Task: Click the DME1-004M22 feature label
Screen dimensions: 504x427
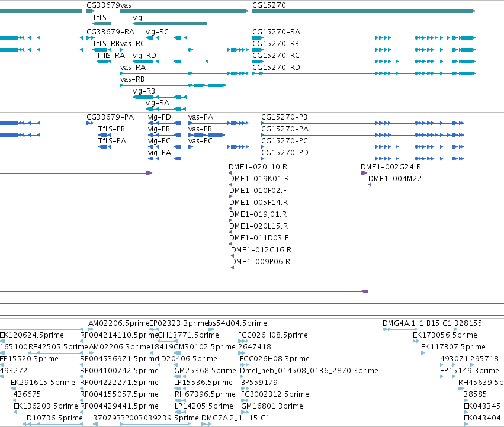Action: pyautogui.click(x=395, y=179)
